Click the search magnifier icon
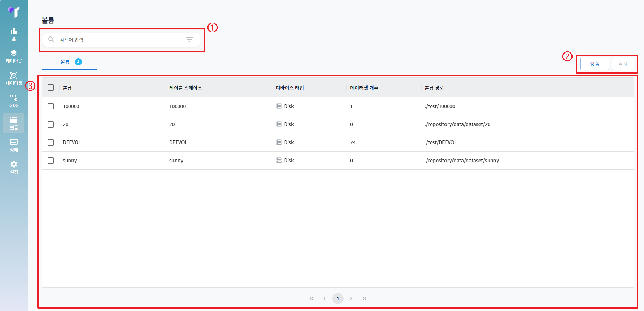 51,40
